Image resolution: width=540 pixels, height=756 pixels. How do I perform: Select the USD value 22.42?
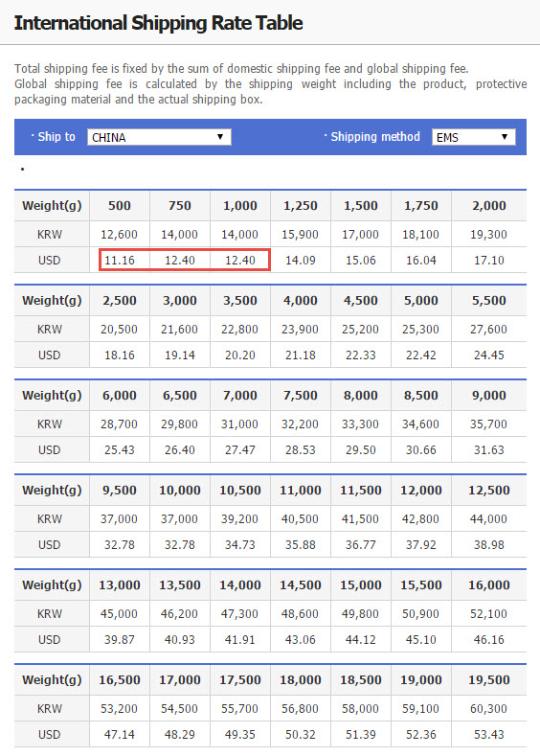click(420, 355)
